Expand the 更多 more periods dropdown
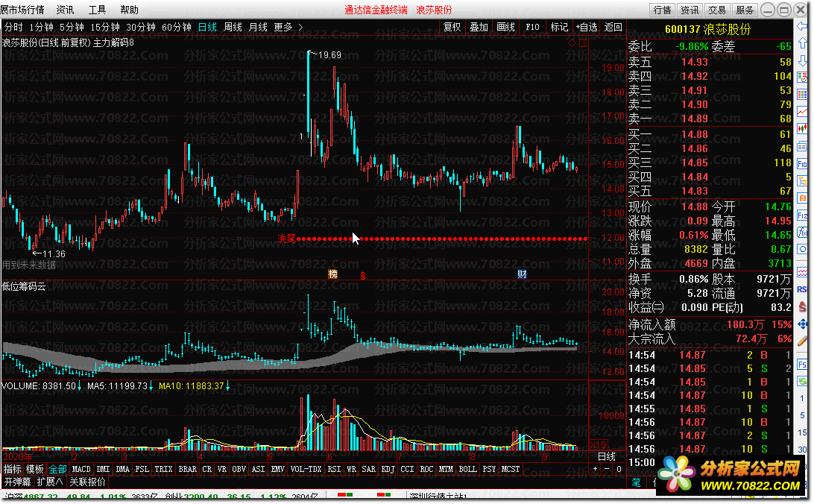This screenshot has width=814, height=504. [x=288, y=27]
